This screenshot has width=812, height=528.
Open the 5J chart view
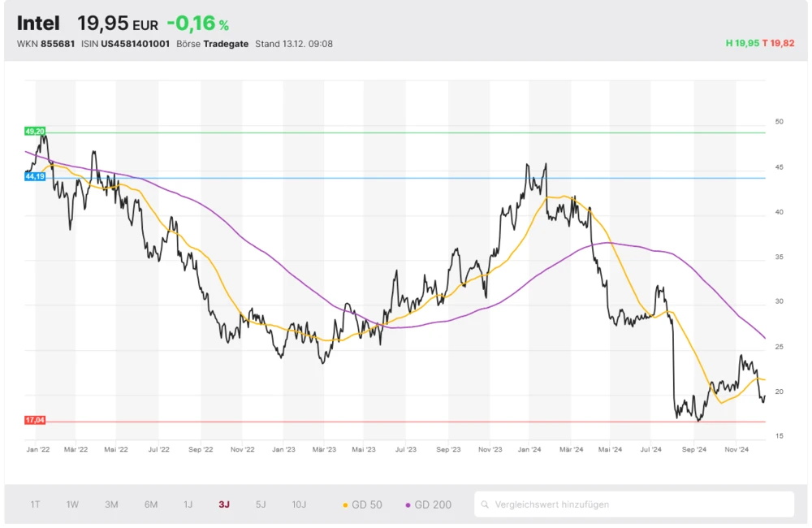click(261, 504)
